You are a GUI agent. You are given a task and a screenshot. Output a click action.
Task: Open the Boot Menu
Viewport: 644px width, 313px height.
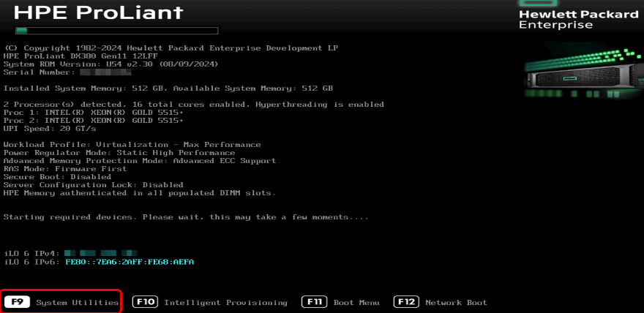(x=356, y=303)
